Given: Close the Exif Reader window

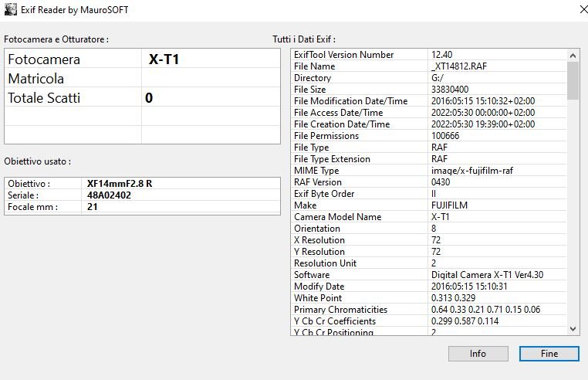Looking at the screenshot, I should point(583,9).
